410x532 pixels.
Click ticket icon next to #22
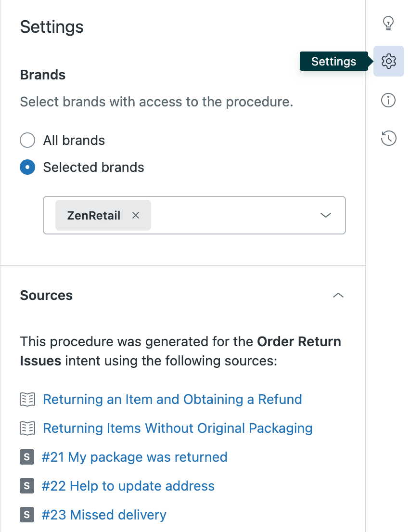click(27, 486)
